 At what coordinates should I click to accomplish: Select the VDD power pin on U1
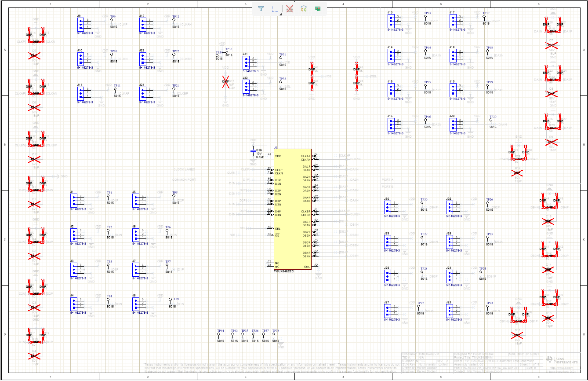pyautogui.click(x=277, y=156)
